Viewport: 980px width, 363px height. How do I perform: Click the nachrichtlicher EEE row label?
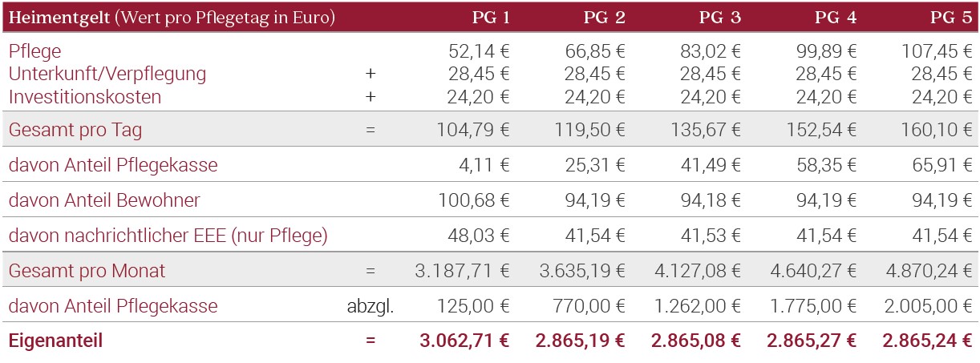pos(168,236)
